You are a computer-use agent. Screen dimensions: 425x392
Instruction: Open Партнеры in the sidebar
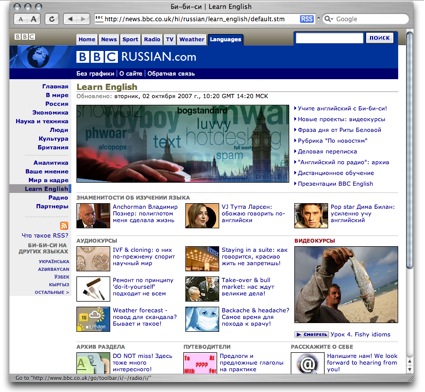(52, 206)
